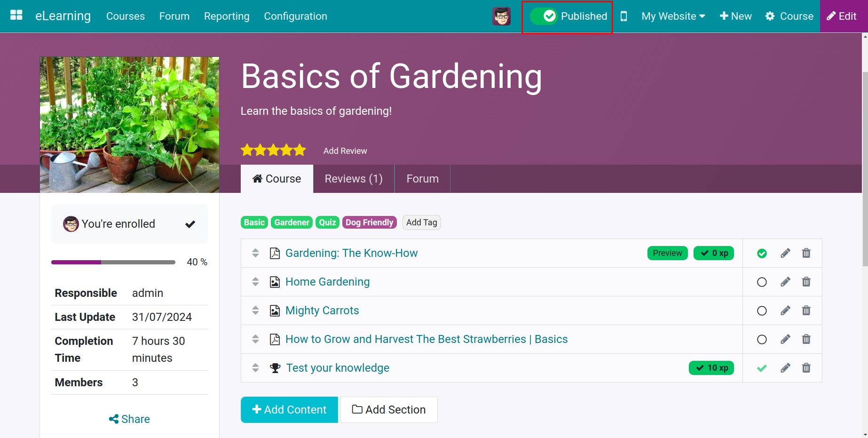Open the New content menu
This screenshot has height=438, width=868.
735,16
